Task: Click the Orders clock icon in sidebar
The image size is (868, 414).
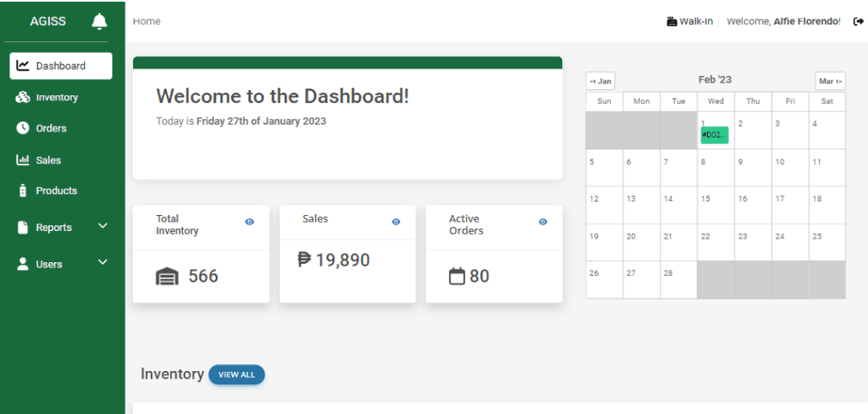Action: coord(23,128)
